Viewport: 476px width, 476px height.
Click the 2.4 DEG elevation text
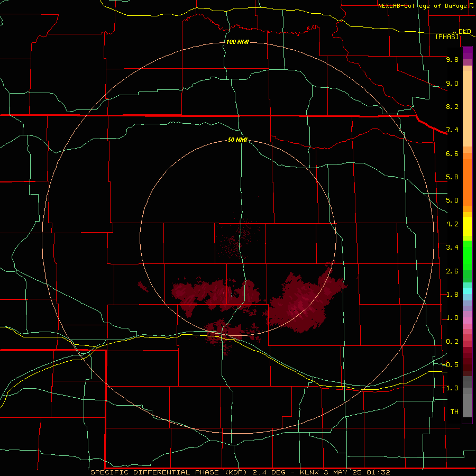click(269, 472)
